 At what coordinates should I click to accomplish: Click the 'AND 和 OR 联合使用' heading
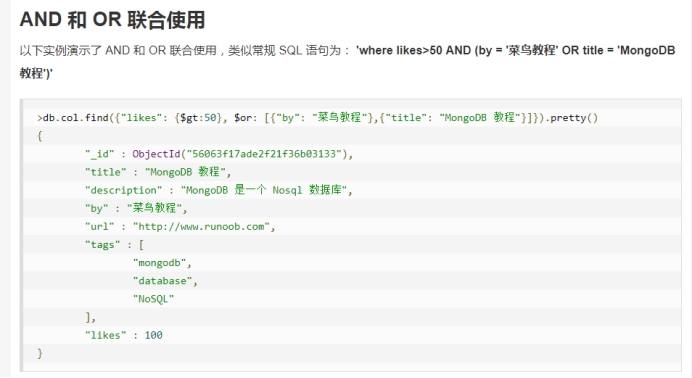(112, 20)
